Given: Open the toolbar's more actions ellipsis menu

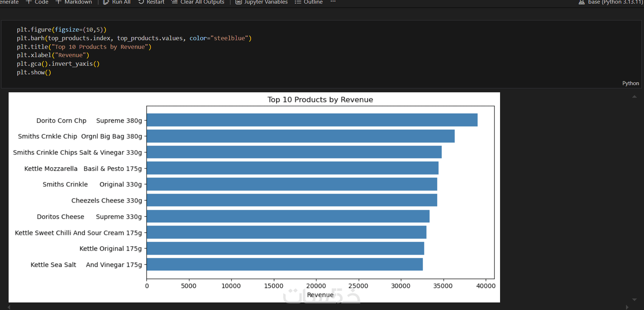Looking at the screenshot, I should [x=333, y=2].
